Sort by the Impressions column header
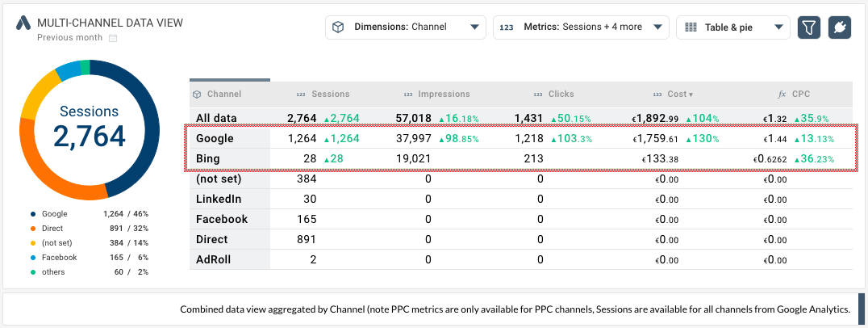Viewport: 868px width, 328px height. (x=444, y=95)
